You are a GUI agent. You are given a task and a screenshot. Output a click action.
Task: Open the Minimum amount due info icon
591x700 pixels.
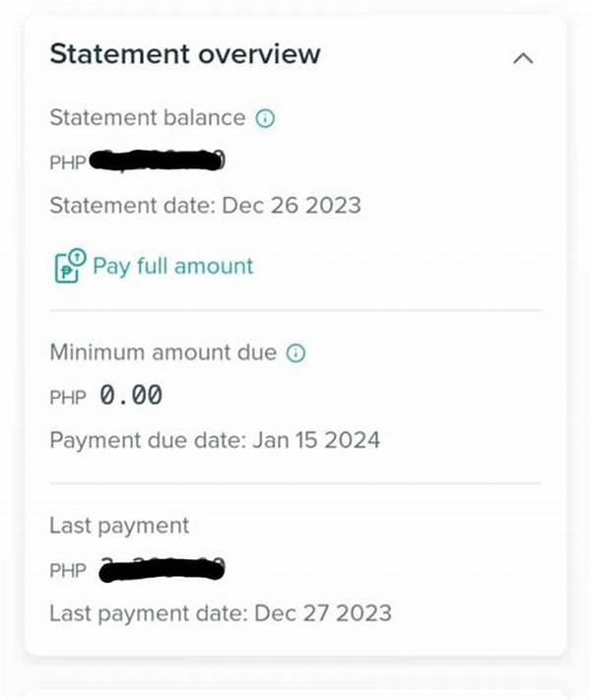[x=295, y=352]
